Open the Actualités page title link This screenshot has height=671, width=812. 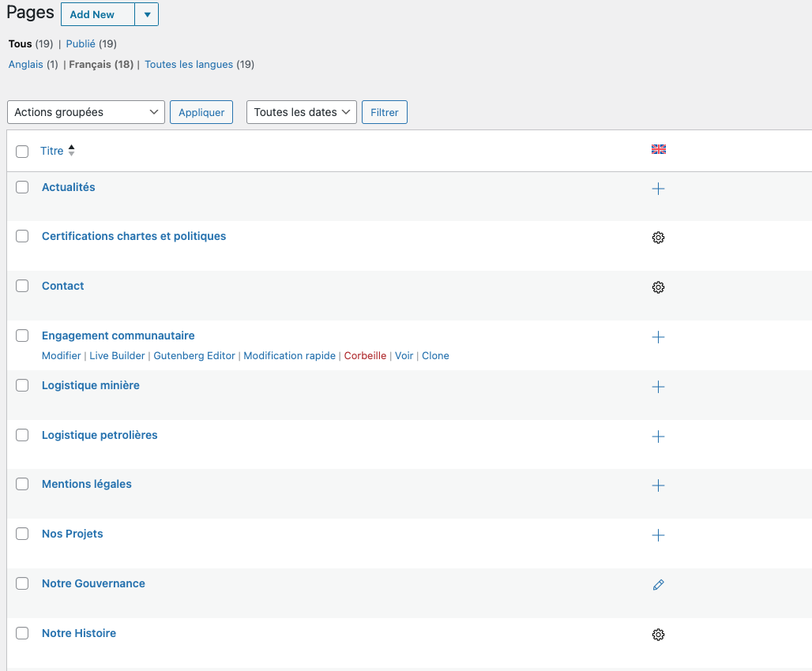[x=69, y=187]
